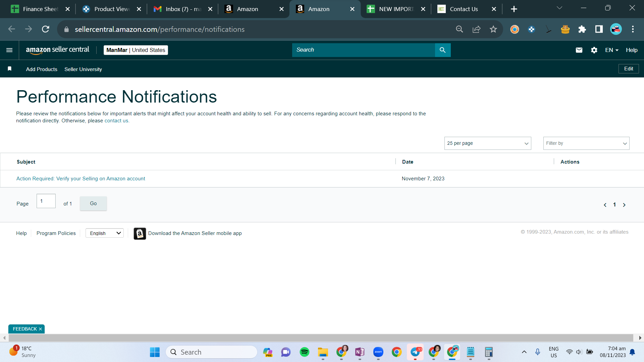Bookmark this page with star icon
The width and height of the screenshot is (644, 362).
click(493, 29)
